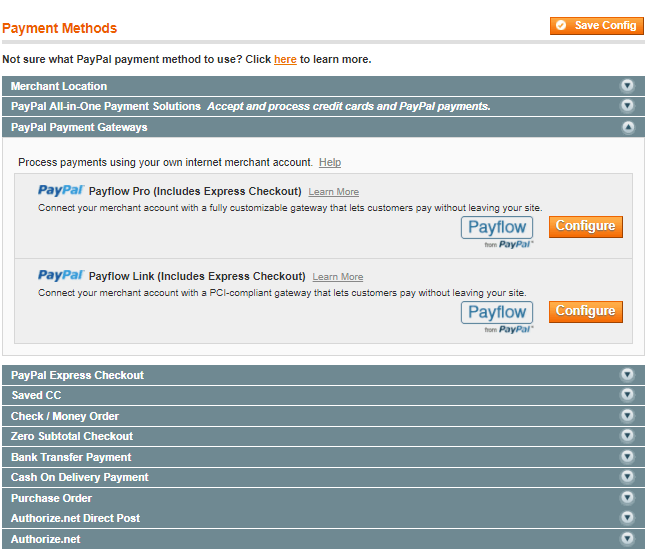
Task: Expand Check / Money Order arrow
Action: [x=627, y=415]
